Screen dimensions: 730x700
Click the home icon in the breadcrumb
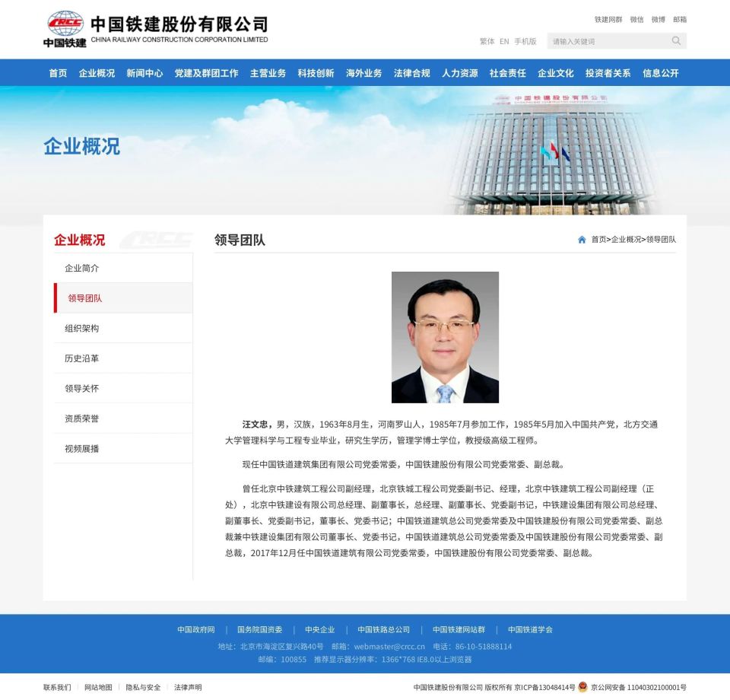point(582,240)
